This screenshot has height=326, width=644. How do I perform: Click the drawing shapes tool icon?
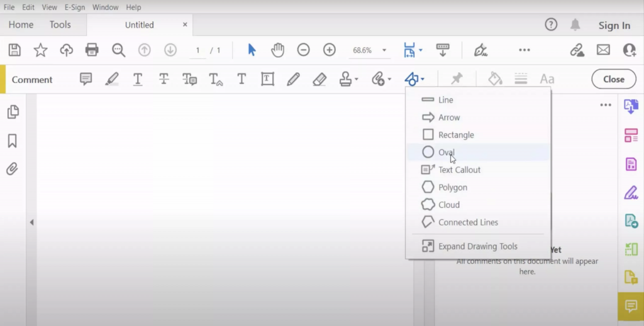pos(411,79)
